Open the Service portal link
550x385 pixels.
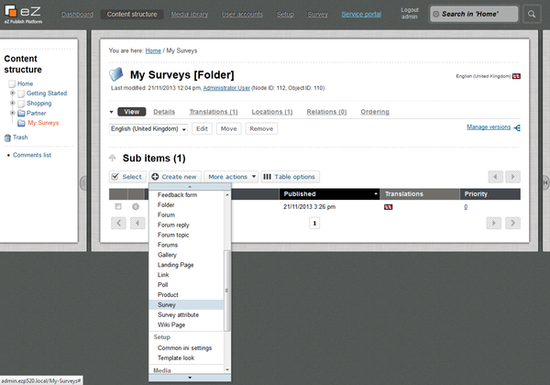pyautogui.click(x=361, y=14)
